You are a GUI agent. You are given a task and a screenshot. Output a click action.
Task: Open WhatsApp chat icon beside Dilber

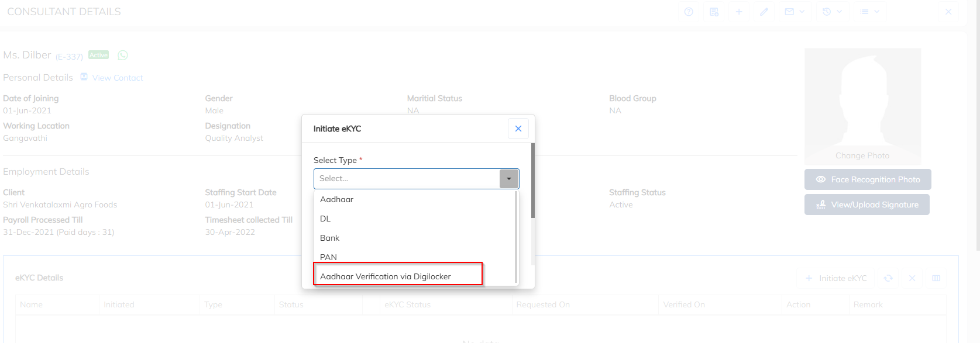pos(123,55)
